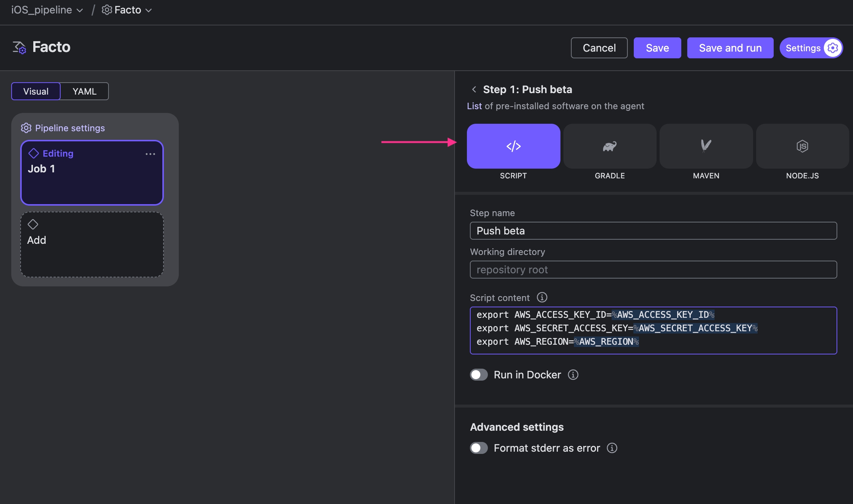This screenshot has height=504, width=853.
Task: Open Pipeline settings link
Action: coord(70,128)
